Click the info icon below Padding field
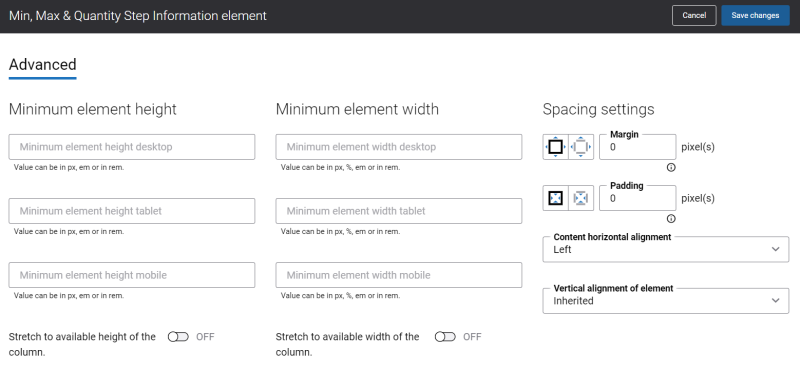Screen dimensions: 800x369 (671, 218)
